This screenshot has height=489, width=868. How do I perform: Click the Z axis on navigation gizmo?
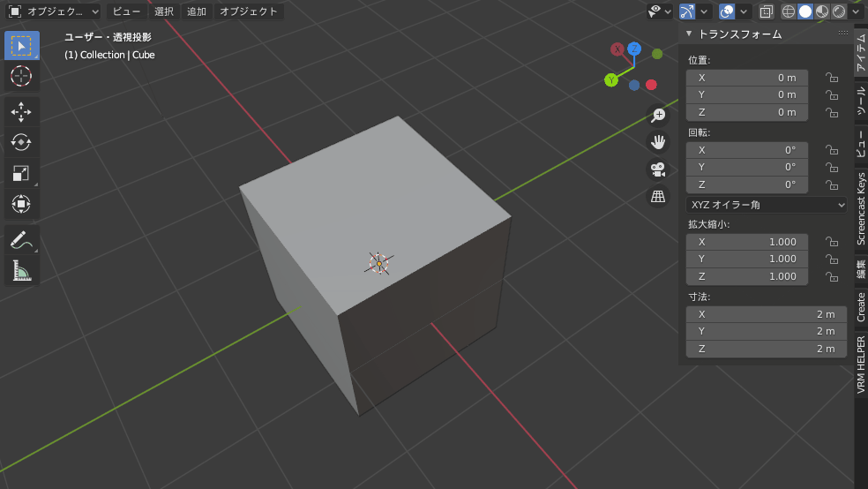pyautogui.click(x=634, y=49)
